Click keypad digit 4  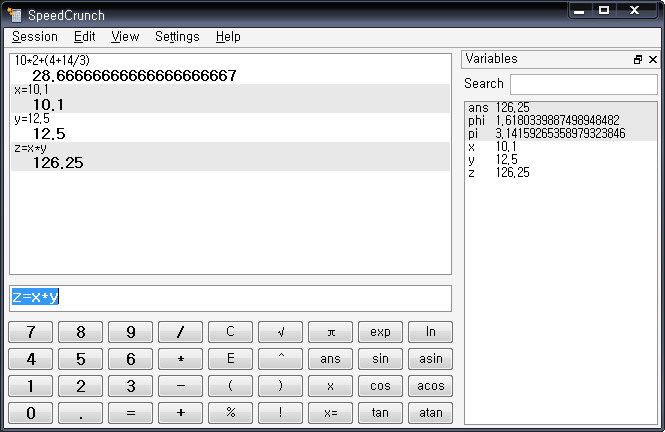tap(31, 359)
